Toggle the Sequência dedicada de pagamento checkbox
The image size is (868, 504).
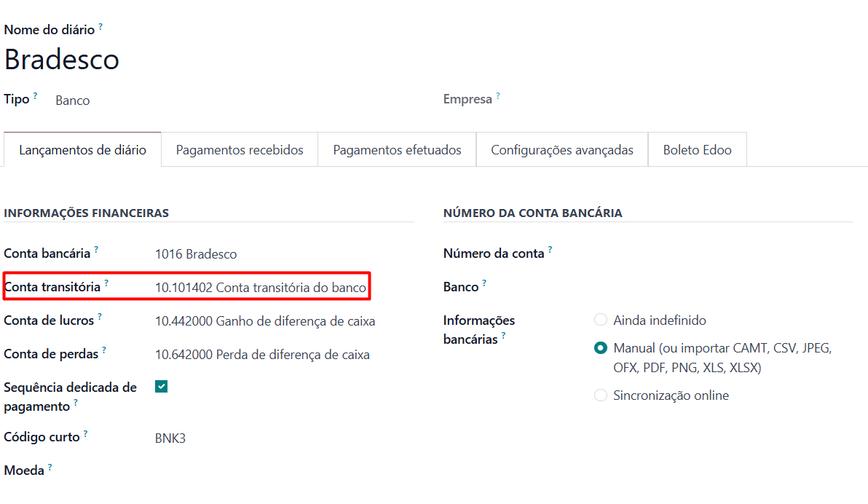[x=161, y=387]
